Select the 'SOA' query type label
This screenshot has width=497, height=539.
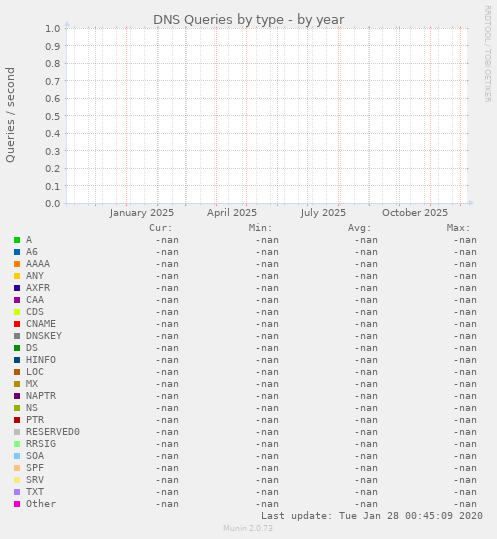(35, 456)
